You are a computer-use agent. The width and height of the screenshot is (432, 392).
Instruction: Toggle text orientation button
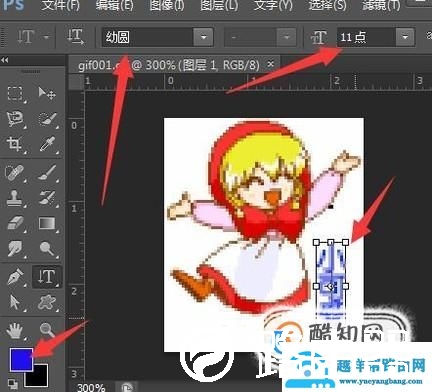tap(76, 37)
